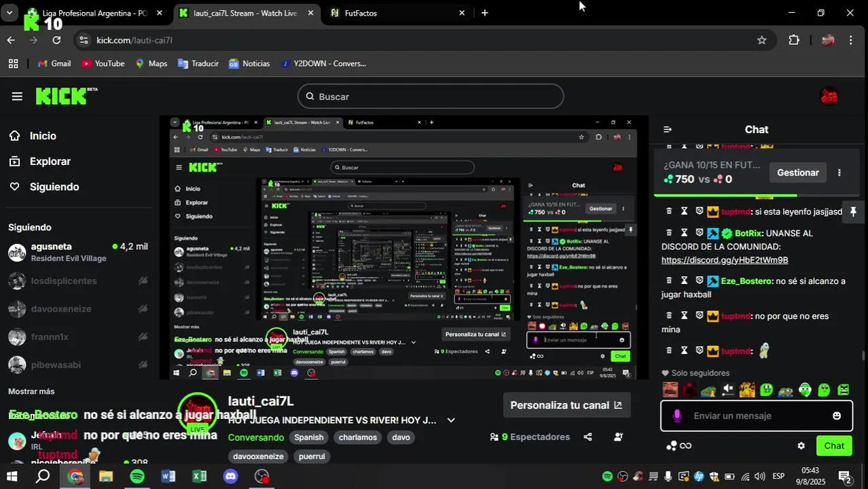Open Explorar in sidebar
868x489 pixels.
pos(50,162)
